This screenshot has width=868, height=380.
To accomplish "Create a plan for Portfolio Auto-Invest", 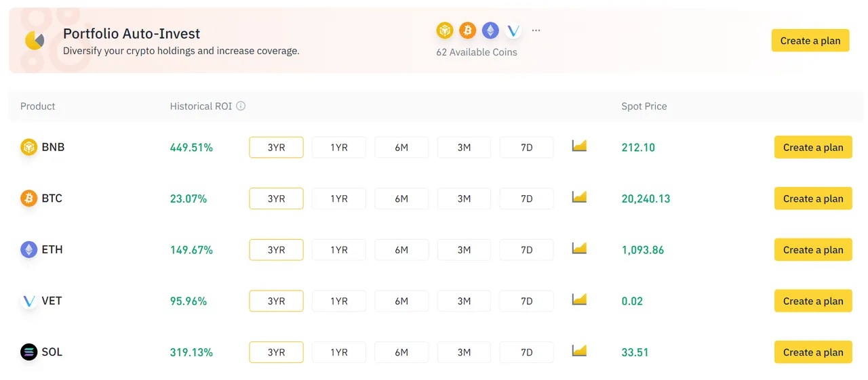I will tap(810, 41).
